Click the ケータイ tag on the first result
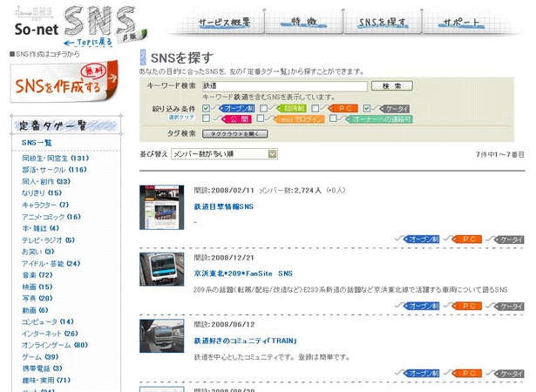 click(x=509, y=237)
